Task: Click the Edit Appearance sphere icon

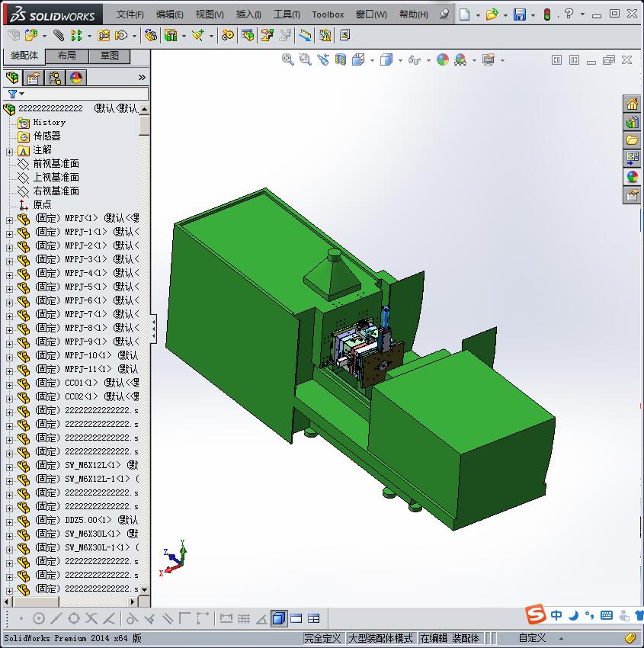Action: pyautogui.click(x=442, y=60)
